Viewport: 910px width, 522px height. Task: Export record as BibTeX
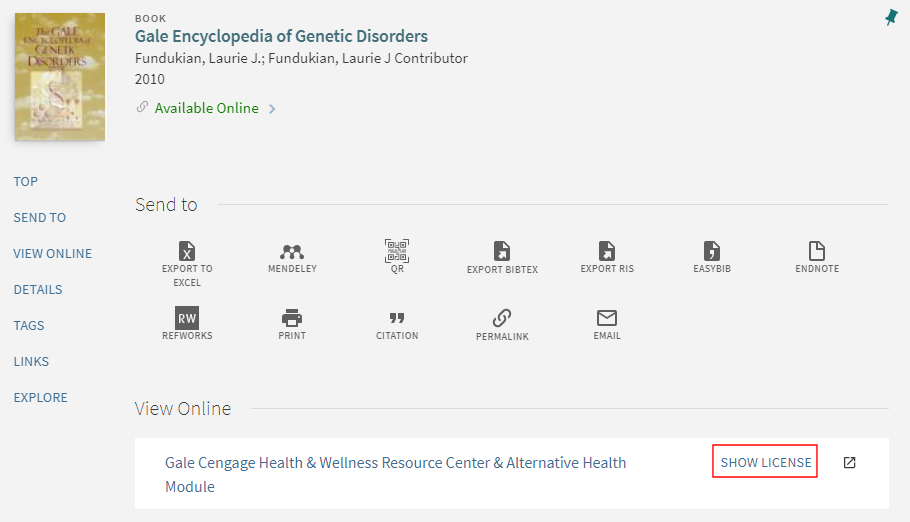tap(502, 251)
